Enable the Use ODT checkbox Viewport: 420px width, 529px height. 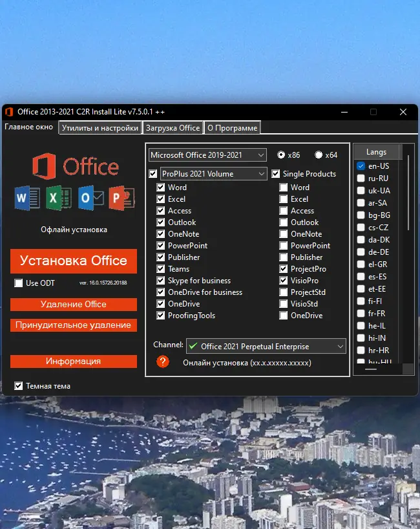pos(19,283)
